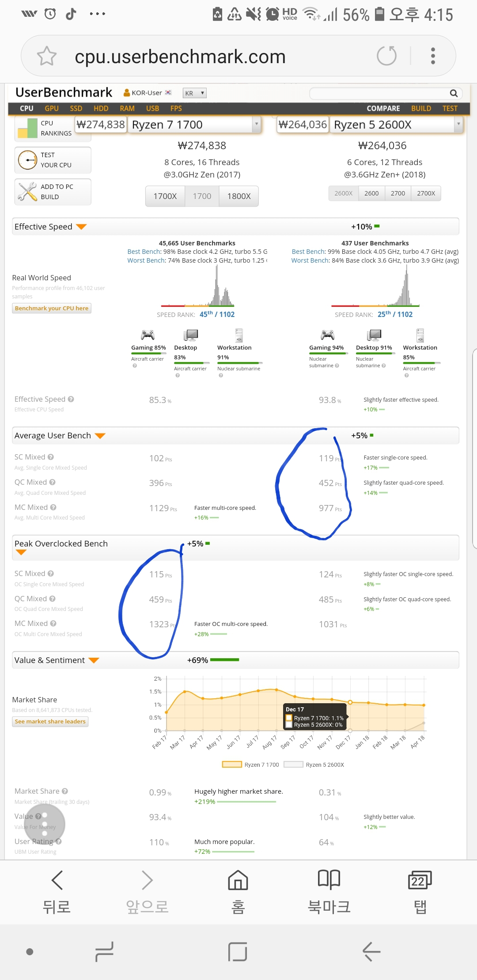Click speed rank 25th / 1102 link
The width and height of the screenshot is (477, 980).
tap(395, 314)
